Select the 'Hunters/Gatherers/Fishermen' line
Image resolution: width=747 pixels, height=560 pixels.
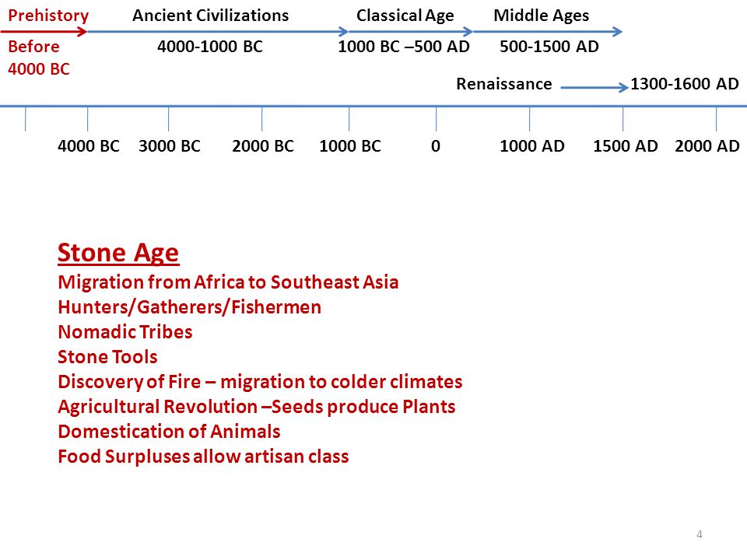[190, 307]
